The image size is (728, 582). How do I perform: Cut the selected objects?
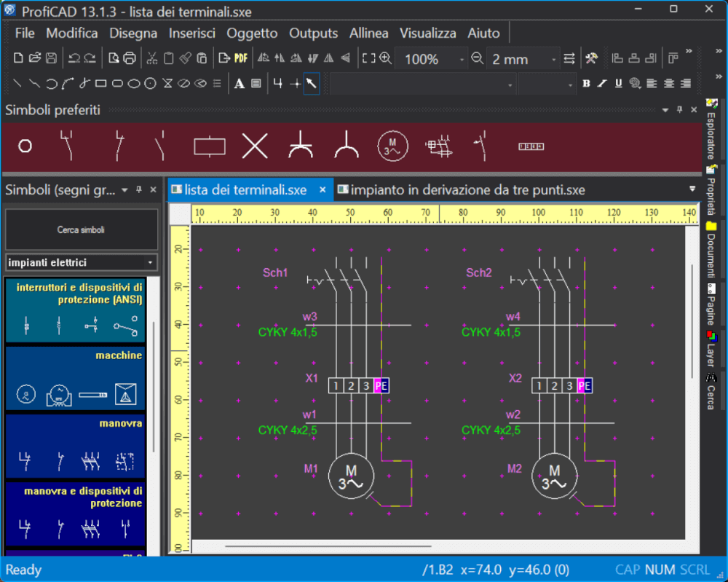pyautogui.click(x=152, y=58)
